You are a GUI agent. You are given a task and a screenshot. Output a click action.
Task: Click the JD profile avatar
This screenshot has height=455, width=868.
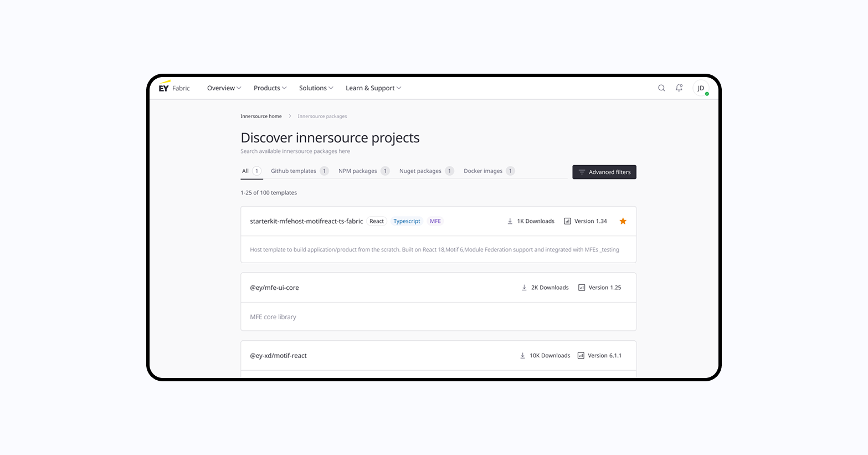pos(700,88)
